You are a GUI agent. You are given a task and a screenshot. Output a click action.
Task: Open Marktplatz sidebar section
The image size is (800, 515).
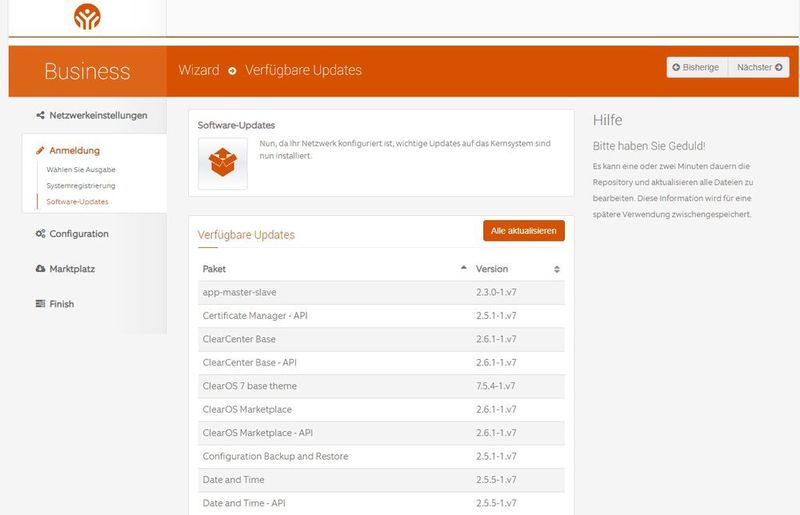72,268
